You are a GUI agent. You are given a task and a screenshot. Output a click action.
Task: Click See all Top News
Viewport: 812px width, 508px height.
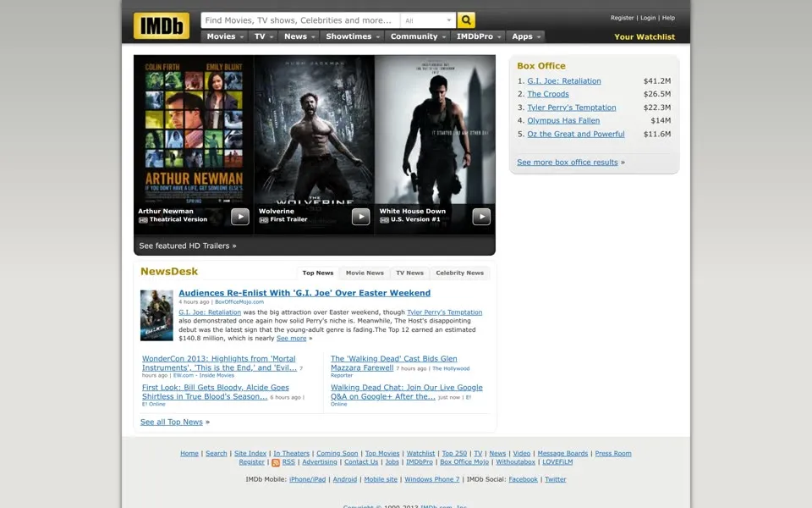[172, 422]
